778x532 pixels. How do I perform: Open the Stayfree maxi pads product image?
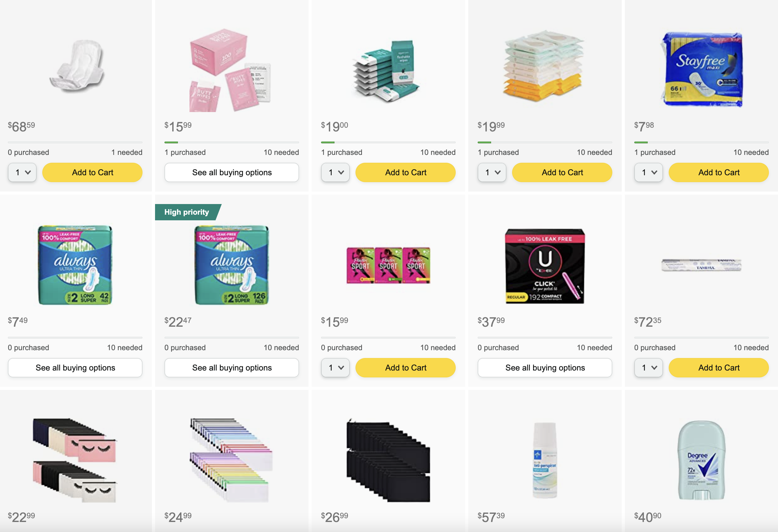(x=701, y=69)
